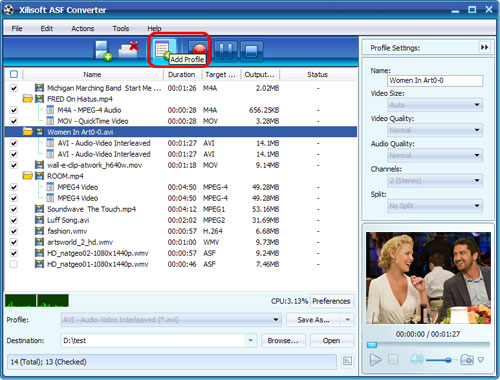500x380 pixels.
Task: Open the Help menu
Action: pyautogui.click(x=154, y=28)
